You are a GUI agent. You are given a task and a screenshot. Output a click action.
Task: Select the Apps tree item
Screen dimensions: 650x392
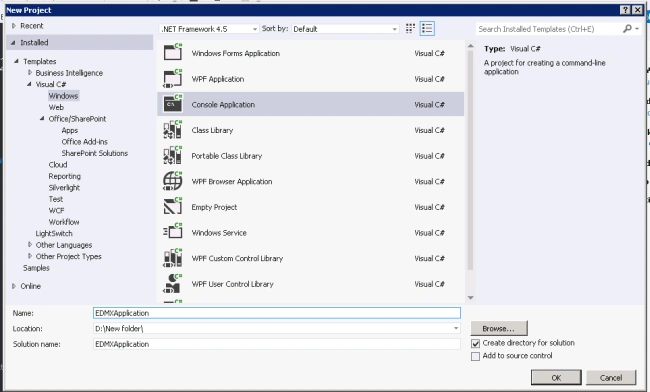[70, 130]
